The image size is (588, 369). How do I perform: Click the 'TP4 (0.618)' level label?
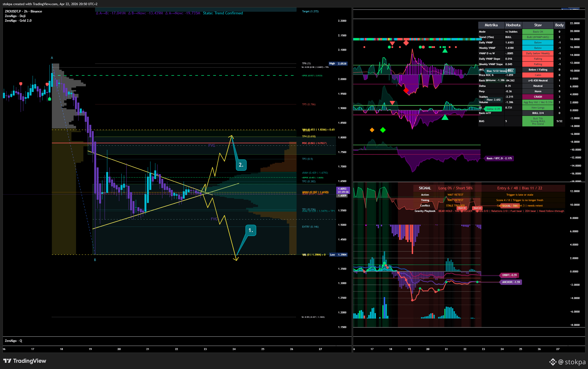click(x=309, y=136)
